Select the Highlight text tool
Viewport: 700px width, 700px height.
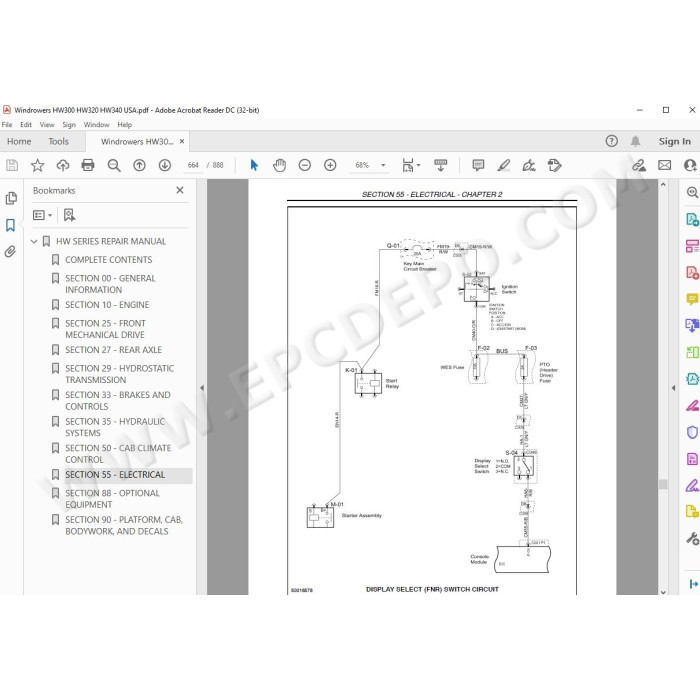[504, 165]
